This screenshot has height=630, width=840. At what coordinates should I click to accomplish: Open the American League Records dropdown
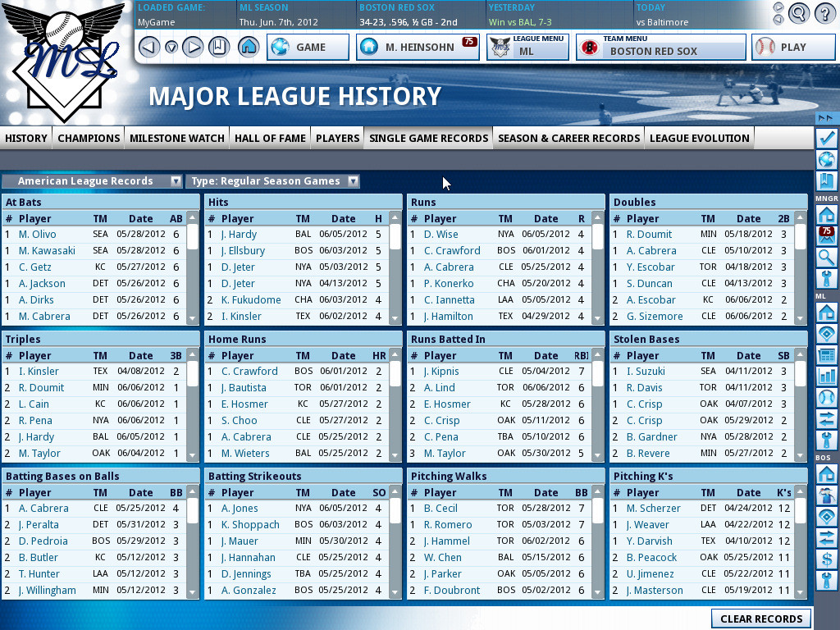92,181
